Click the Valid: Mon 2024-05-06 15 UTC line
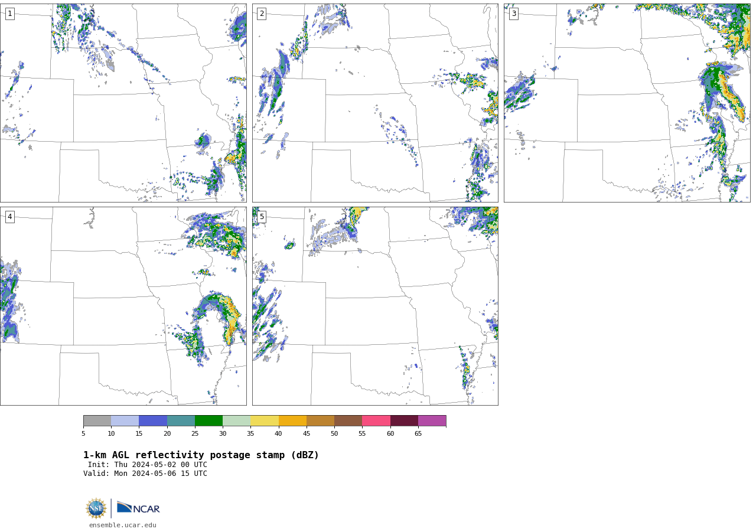The width and height of the screenshot is (756, 532). pos(145,474)
